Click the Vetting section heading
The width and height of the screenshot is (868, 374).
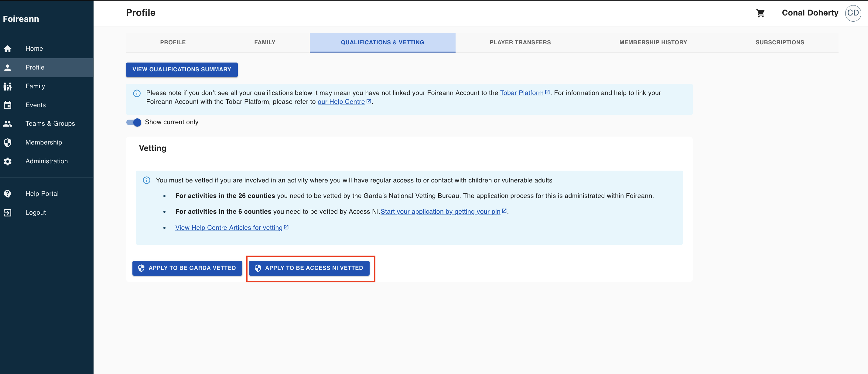pyautogui.click(x=153, y=148)
